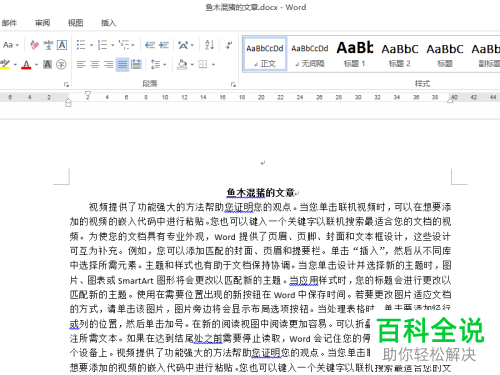Open the Asian Layout icon
The image size is (500, 375).
pos(183,45)
